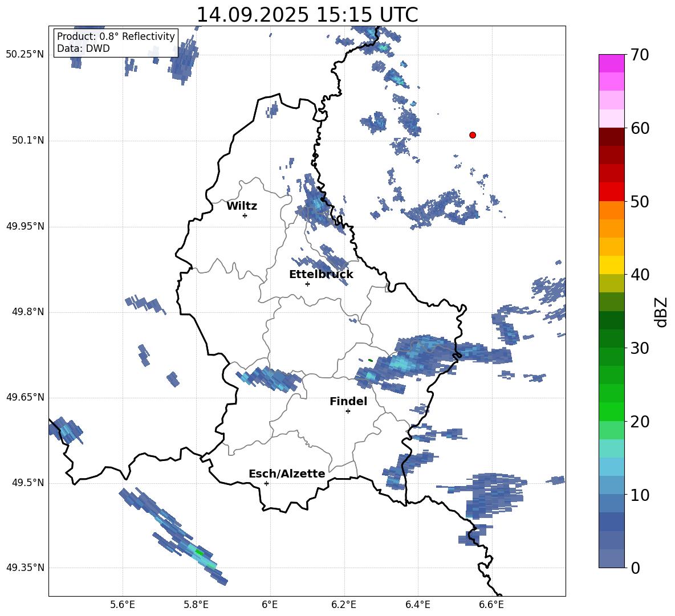This screenshot has height=616, width=675.
Task: Click the magenta top segment of the colorbar
Action: tap(611, 63)
